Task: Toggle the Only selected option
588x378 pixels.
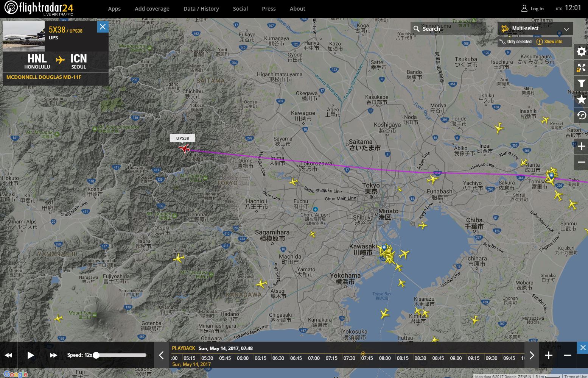Action: click(515, 42)
